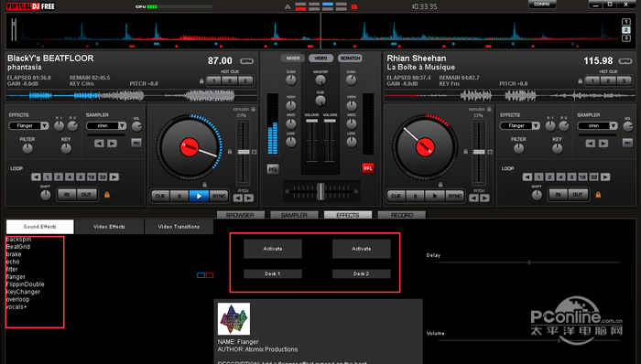The image size is (641, 364).
Task: Click the Deck 1 button
Action: coord(273,273)
